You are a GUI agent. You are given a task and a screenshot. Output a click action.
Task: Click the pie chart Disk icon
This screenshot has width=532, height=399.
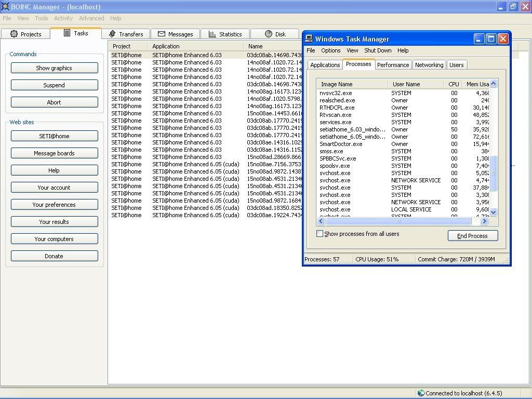[269, 34]
